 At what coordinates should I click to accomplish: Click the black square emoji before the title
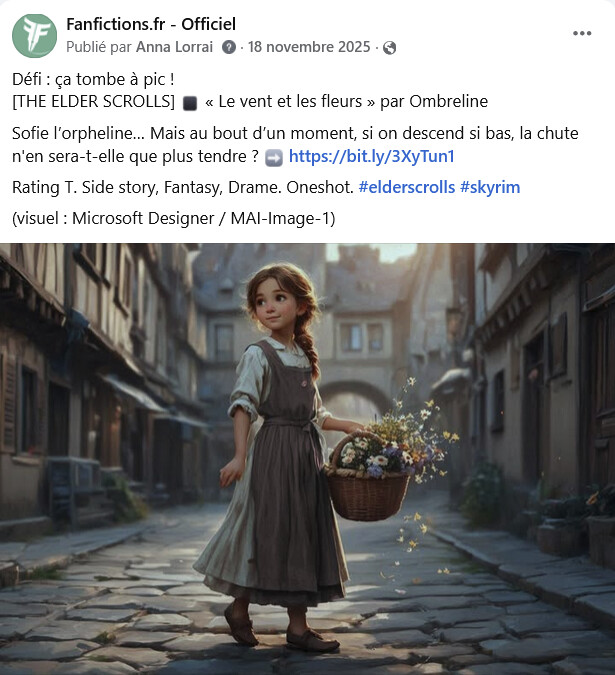pyautogui.click(x=190, y=103)
